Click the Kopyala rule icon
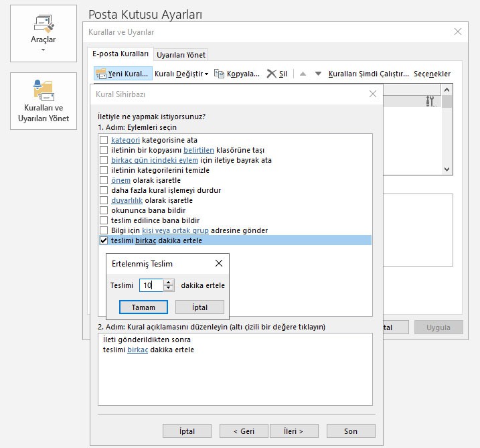This screenshot has width=480, height=448. point(219,74)
